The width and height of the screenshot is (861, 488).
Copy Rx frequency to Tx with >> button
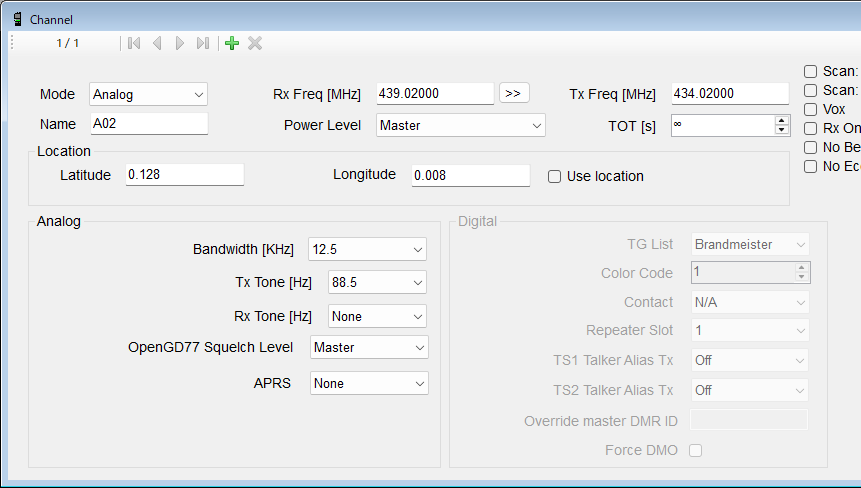pos(513,93)
